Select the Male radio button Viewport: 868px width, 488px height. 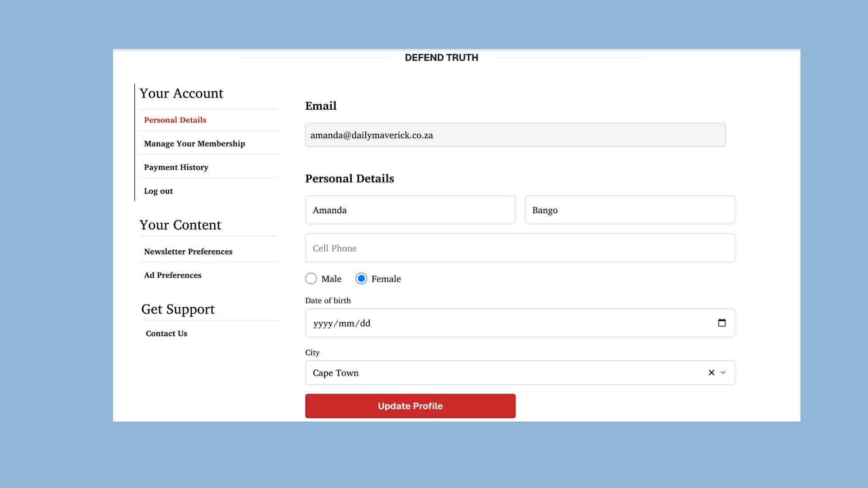311,279
